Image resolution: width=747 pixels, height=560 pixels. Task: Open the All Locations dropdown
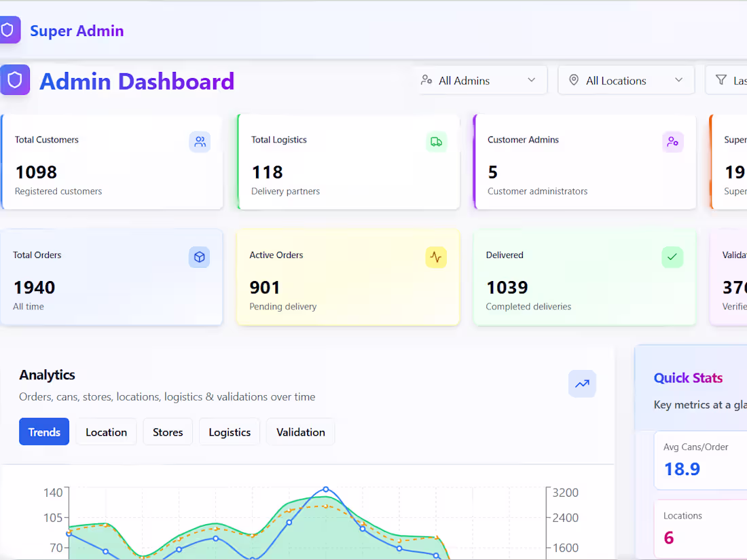pyautogui.click(x=625, y=79)
